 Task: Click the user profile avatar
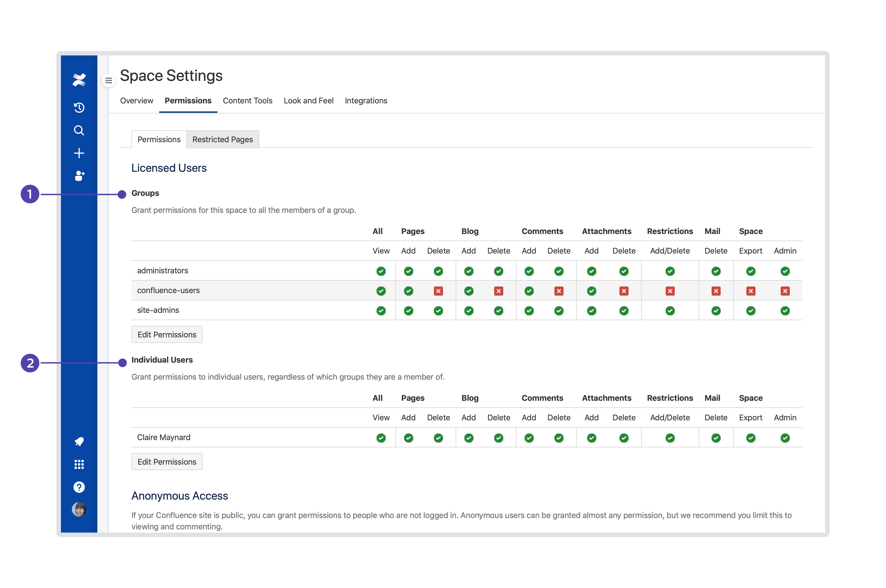coord(79,509)
